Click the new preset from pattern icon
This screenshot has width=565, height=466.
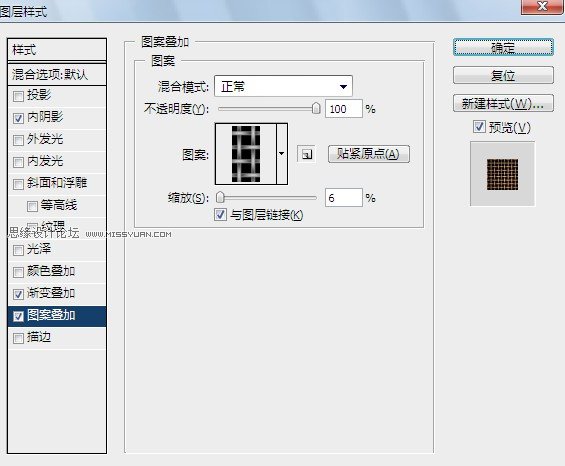(307, 155)
